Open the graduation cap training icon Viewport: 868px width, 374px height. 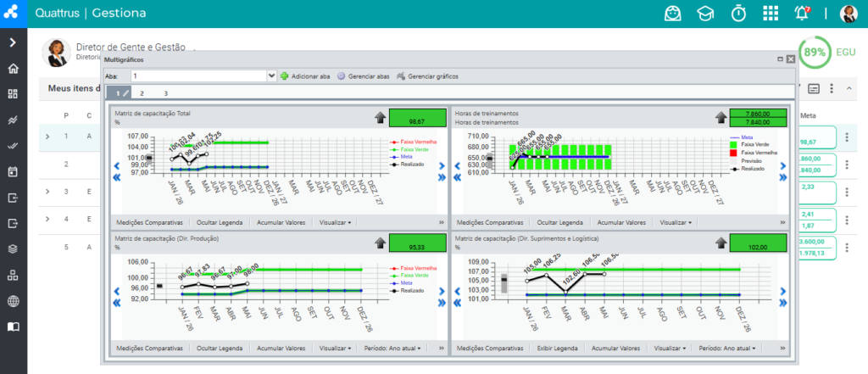[x=705, y=14]
